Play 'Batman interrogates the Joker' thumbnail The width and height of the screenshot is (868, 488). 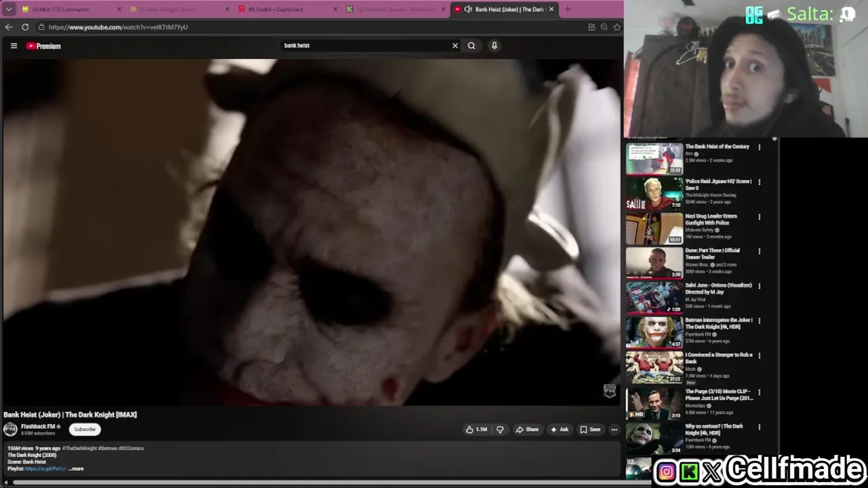654,332
